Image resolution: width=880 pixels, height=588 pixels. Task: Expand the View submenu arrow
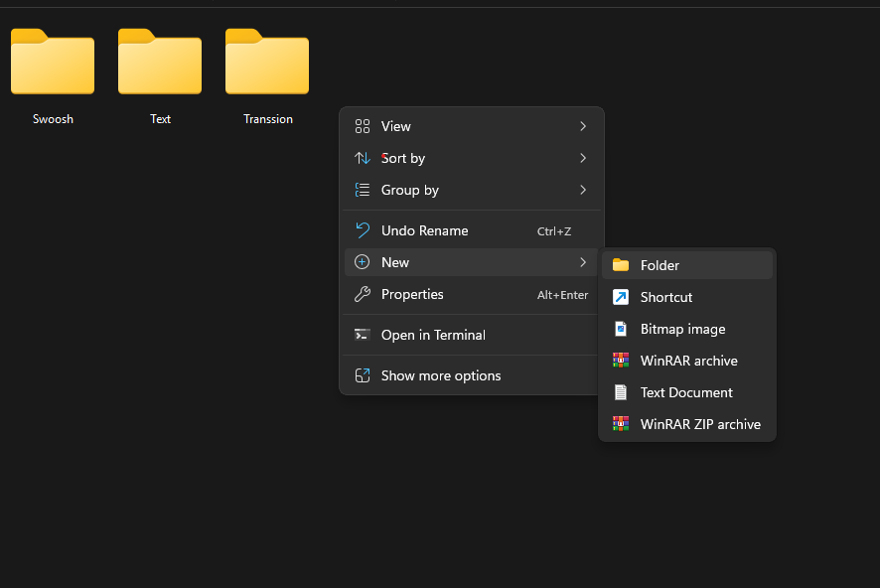click(x=583, y=126)
